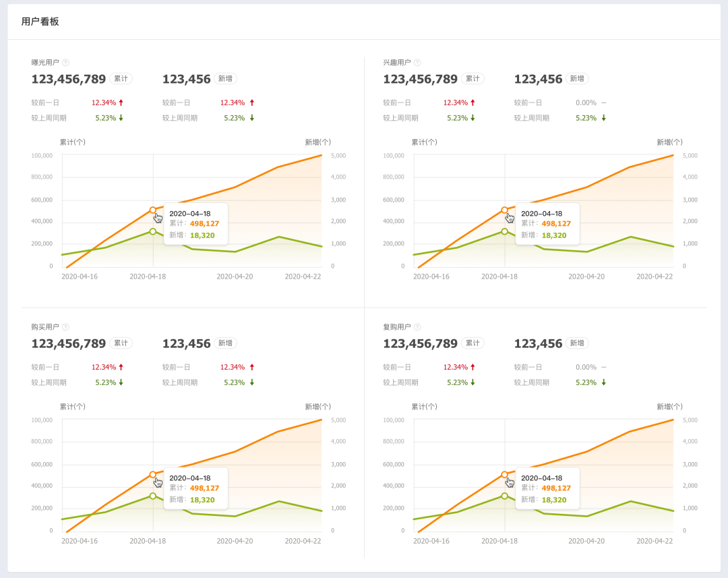Click the green data point in 复购用户 chart
The width and height of the screenshot is (728, 578).
coord(505,496)
